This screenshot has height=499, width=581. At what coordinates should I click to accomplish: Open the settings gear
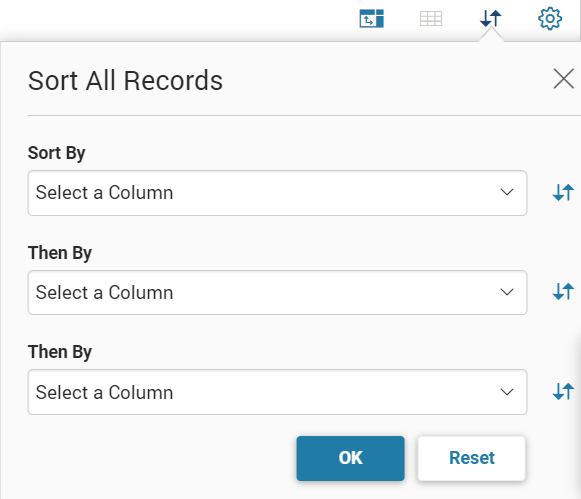pyautogui.click(x=550, y=18)
